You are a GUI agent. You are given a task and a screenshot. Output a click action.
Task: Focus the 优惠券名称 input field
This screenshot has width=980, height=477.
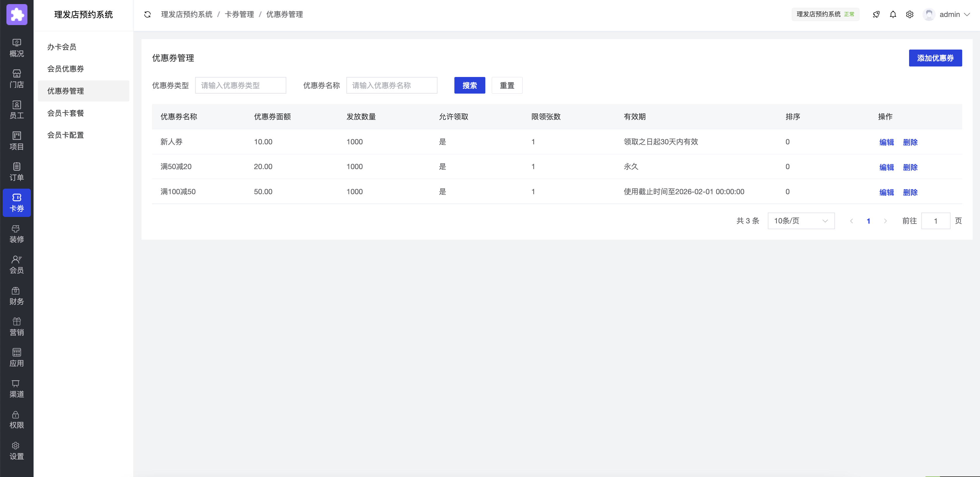point(391,85)
